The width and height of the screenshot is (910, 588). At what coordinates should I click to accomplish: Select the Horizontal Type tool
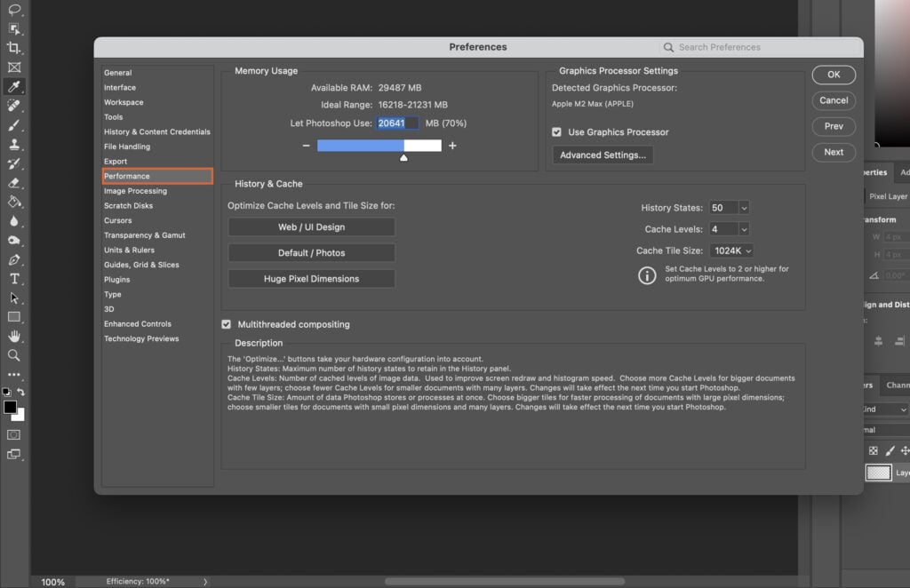pos(14,278)
